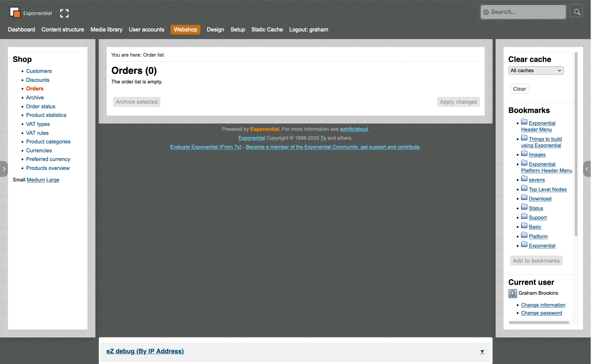591x364 pixels.
Task: Click the search magnifier icon
Action: coord(577,12)
